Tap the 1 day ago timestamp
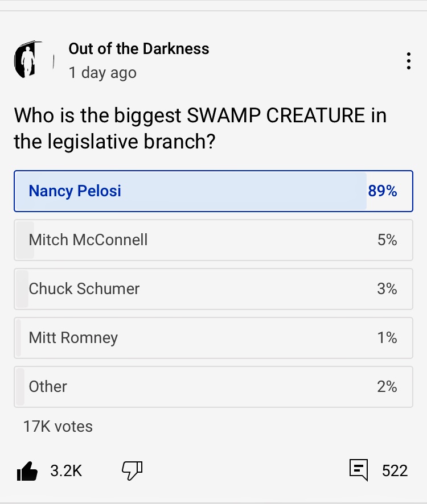Image resolution: width=427 pixels, height=504 pixels. click(102, 73)
